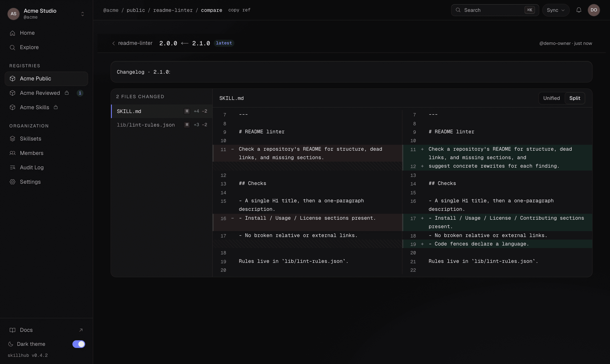The image size is (610, 364).
Task: Click the +4 −2 stats on SKILL.md
Action: click(200, 111)
